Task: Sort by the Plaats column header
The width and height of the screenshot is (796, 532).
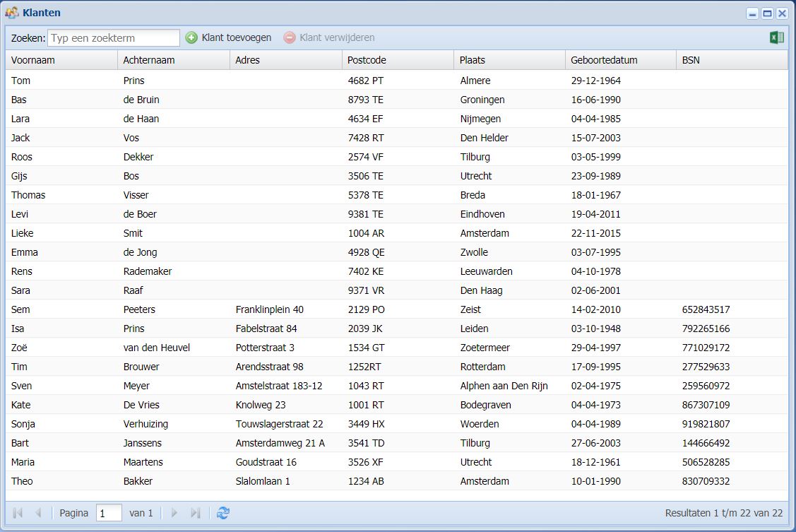Action: 509,60
